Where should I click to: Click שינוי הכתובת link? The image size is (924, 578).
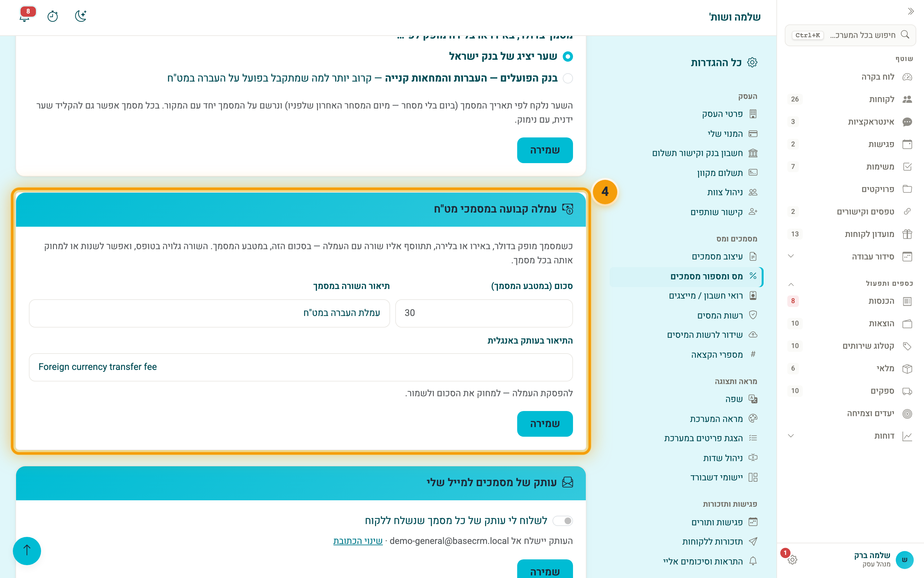(358, 541)
